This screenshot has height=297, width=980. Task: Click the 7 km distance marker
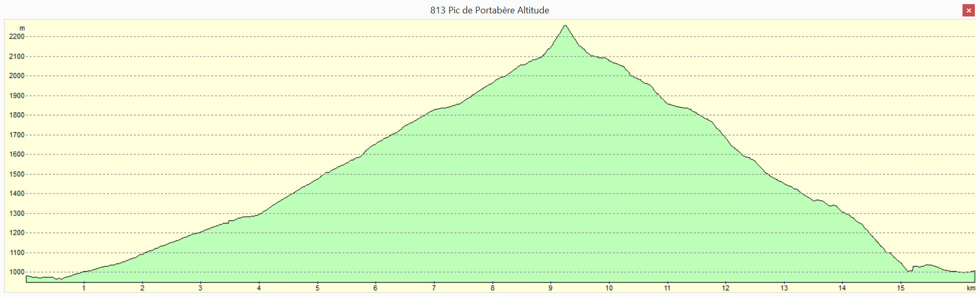[x=434, y=288]
